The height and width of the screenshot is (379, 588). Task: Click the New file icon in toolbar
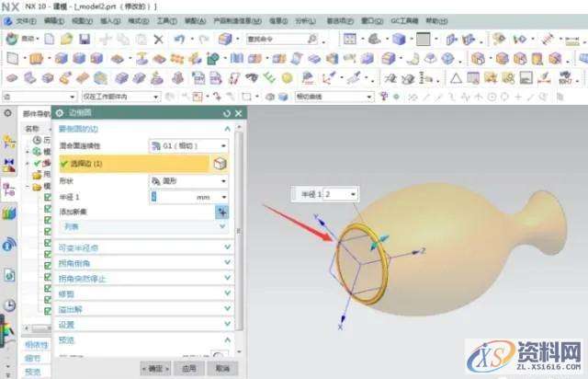click(x=50, y=40)
